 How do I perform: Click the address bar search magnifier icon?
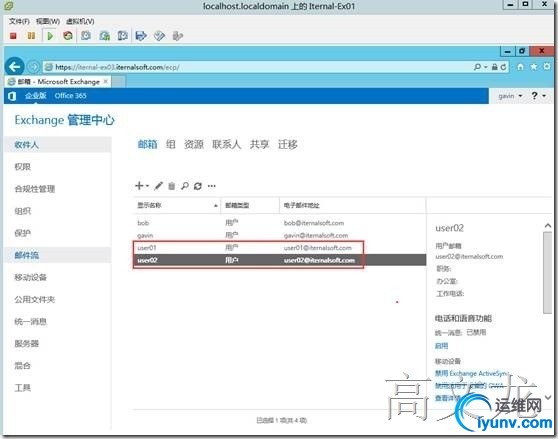(x=477, y=67)
